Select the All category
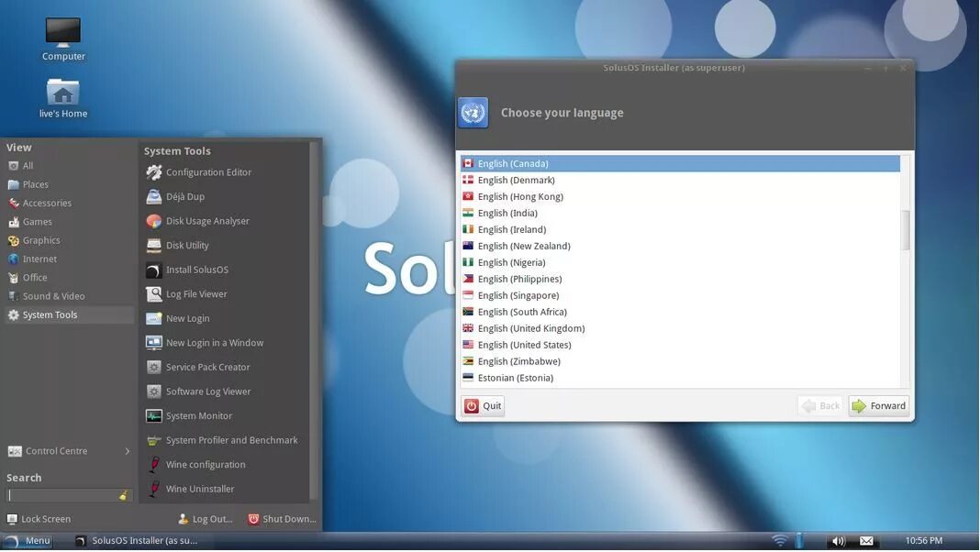 coord(69,166)
